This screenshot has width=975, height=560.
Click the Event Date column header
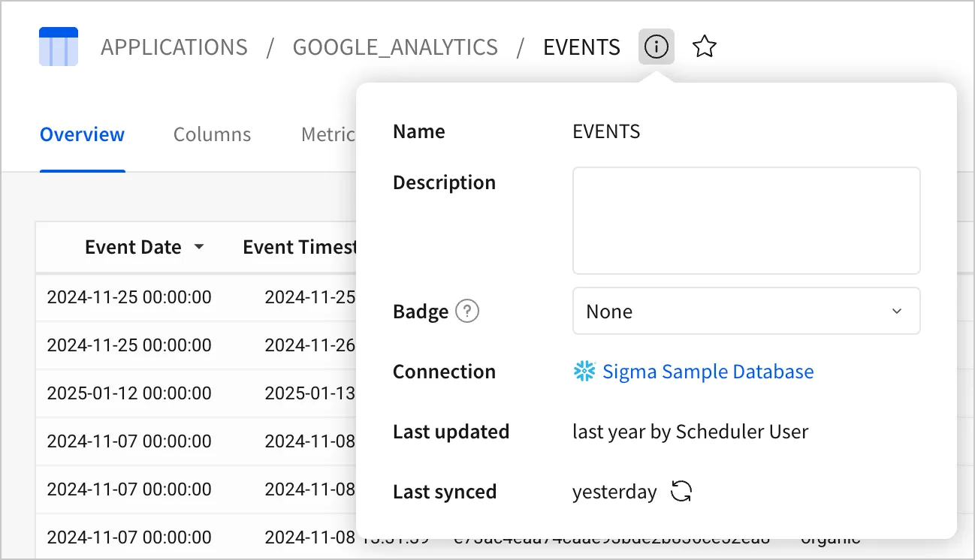pyautogui.click(x=133, y=247)
